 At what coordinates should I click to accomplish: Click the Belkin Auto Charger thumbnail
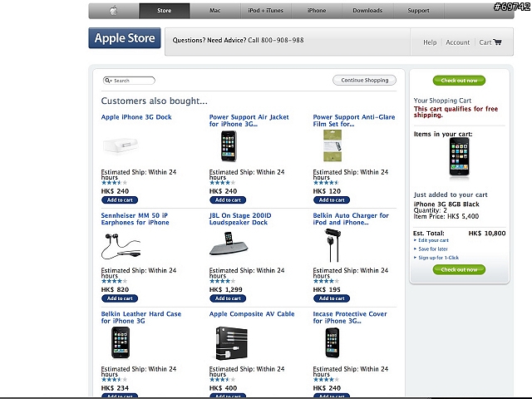click(x=332, y=245)
